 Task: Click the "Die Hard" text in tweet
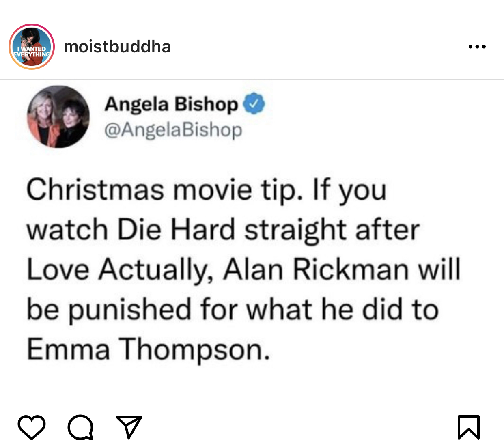coord(176,229)
